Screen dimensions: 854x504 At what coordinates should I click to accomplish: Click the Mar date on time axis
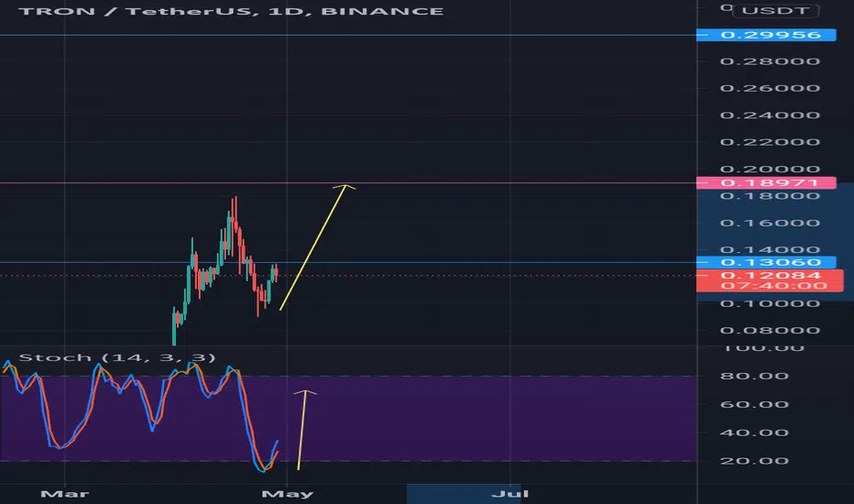pyautogui.click(x=65, y=494)
